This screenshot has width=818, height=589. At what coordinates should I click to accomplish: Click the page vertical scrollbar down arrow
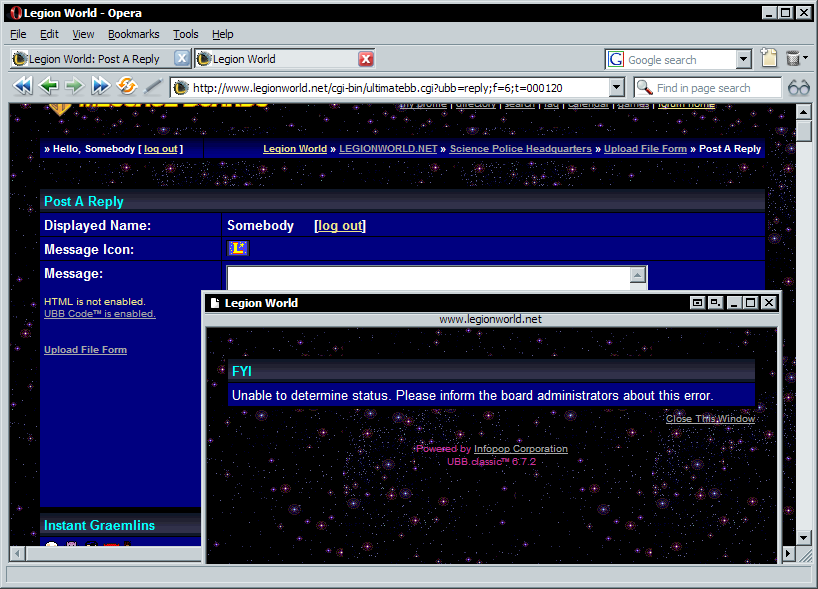pos(803,537)
